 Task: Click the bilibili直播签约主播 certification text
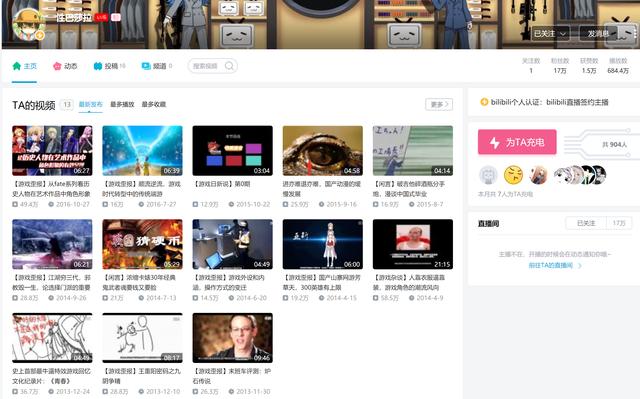pyautogui.click(x=577, y=102)
